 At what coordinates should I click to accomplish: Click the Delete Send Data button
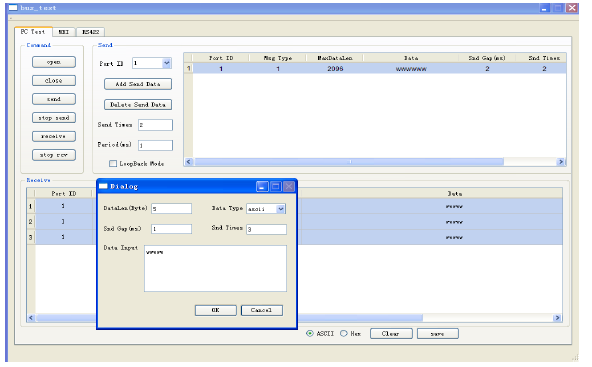click(138, 105)
